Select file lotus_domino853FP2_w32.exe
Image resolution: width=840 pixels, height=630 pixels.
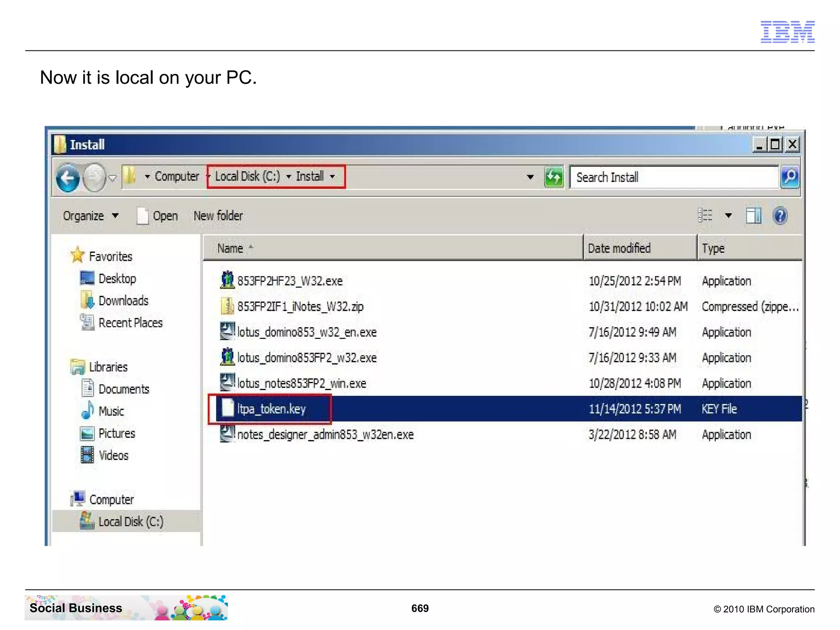(x=307, y=358)
